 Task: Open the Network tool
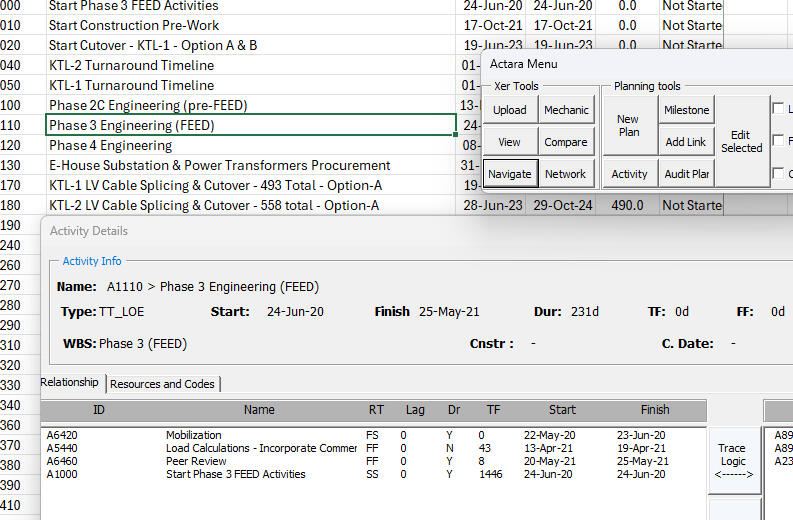pyautogui.click(x=566, y=174)
